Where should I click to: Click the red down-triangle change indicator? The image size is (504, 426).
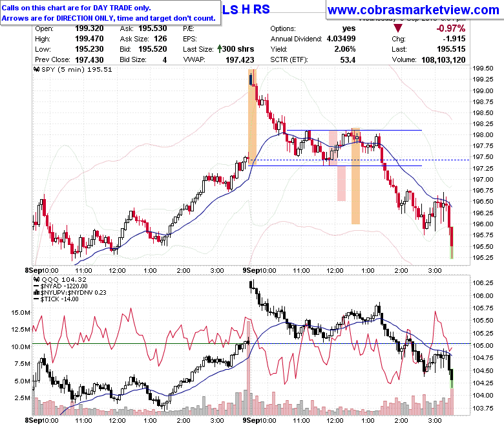click(398, 28)
